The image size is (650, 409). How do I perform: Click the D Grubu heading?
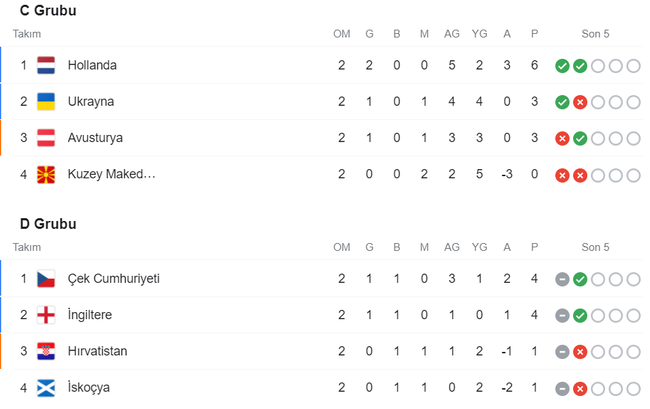48,224
